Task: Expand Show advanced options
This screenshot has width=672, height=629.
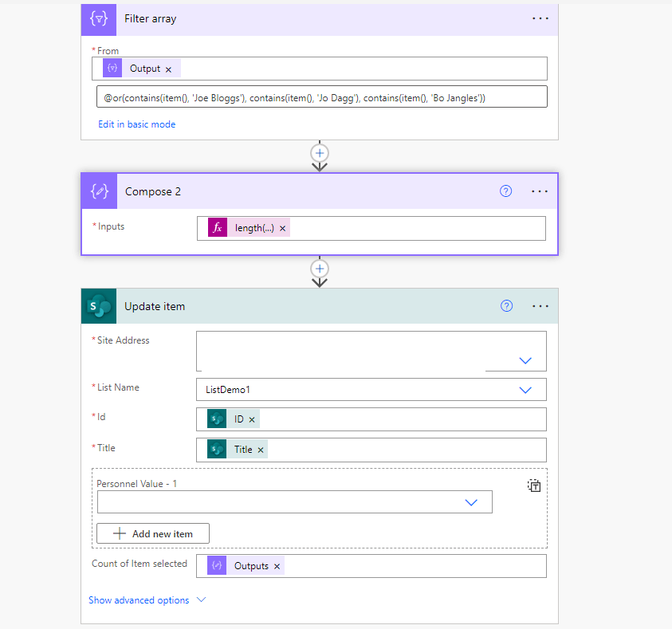Action: pos(147,600)
